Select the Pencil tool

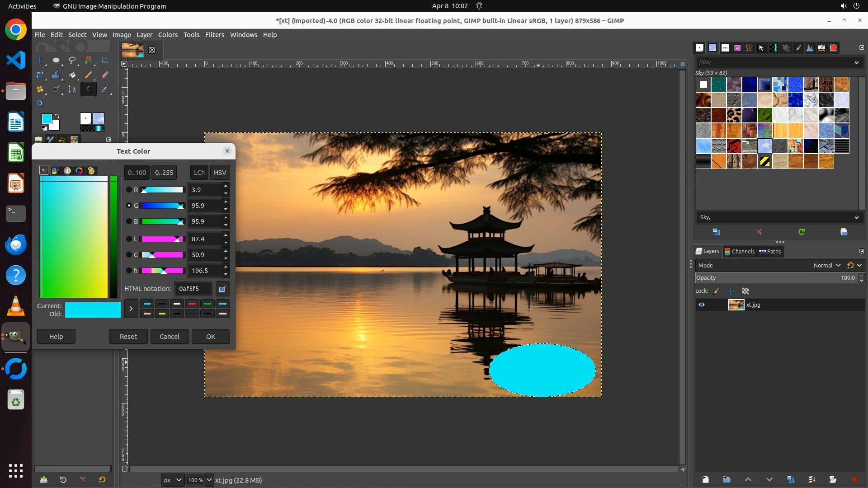(89, 75)
